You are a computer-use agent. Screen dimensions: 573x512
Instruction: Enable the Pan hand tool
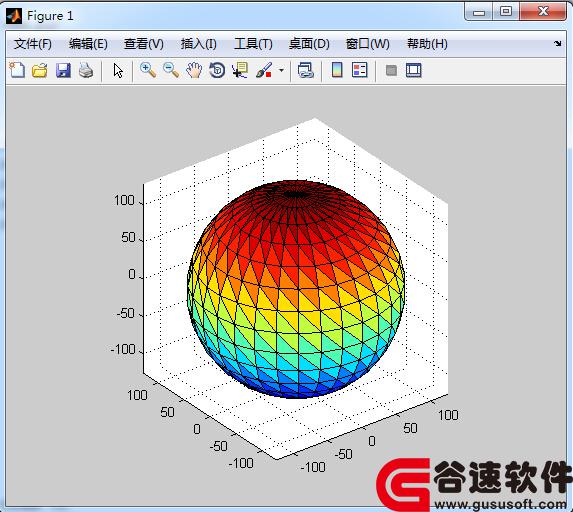tap(194, 70)
